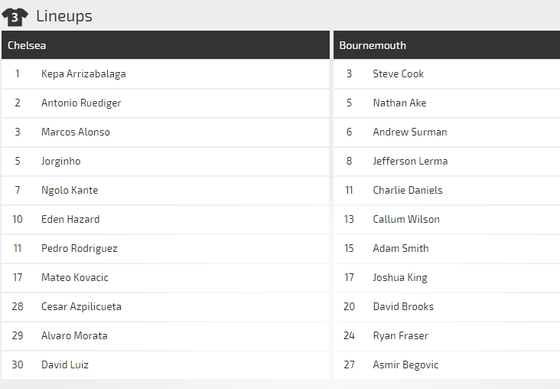Viewport: 560px width, 389px height.
Task: Select the Marcos Alonso row
Action: [165, 132]
